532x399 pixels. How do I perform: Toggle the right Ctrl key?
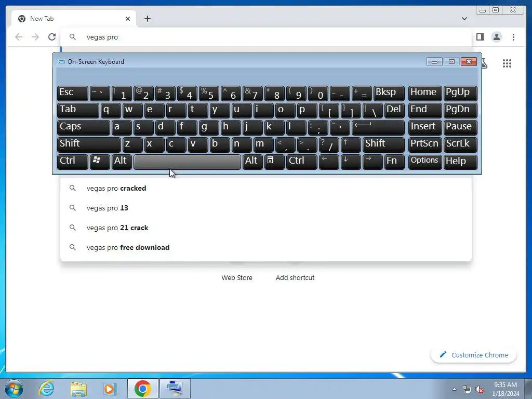tap(302, 162)
